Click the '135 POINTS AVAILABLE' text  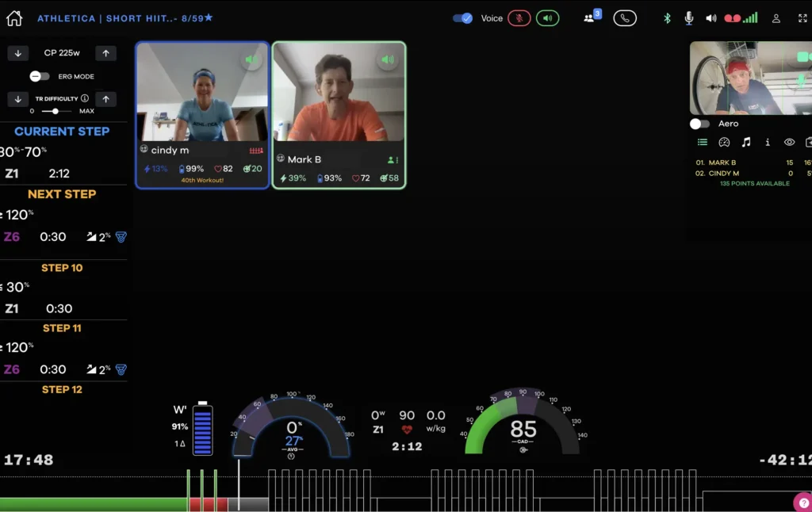[755, 183]
